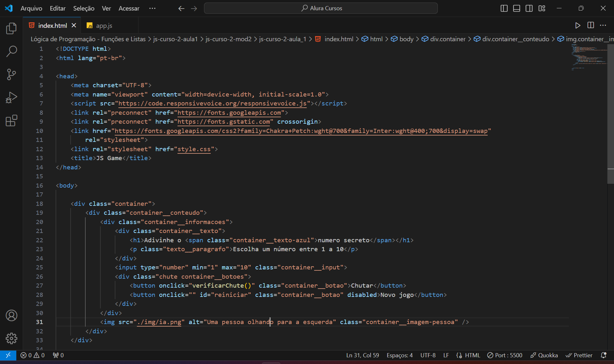Click the Alura Cursos command center search

point(321,8)
